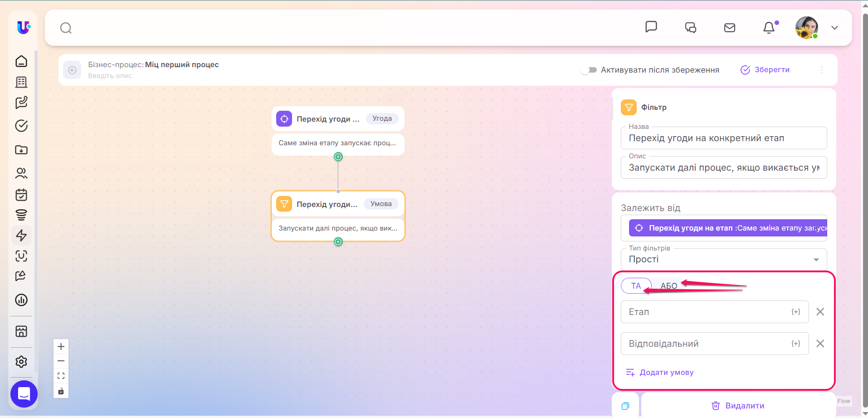Select the 'АБО' condition operator
Viewport: 868px width, 418px height.
click(x=668, y=286)
